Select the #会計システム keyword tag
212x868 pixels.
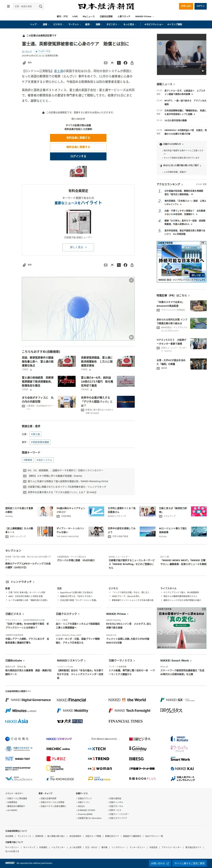coord(44,460)
